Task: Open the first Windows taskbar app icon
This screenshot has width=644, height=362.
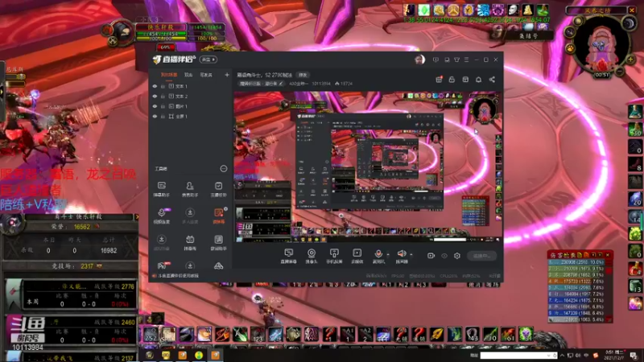Action: (x=150, y=355)
